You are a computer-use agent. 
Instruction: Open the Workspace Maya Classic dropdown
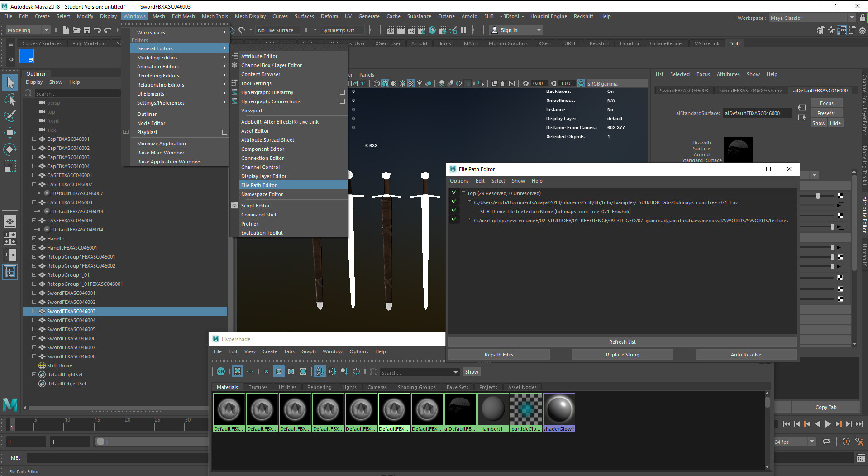coord(812,18)
